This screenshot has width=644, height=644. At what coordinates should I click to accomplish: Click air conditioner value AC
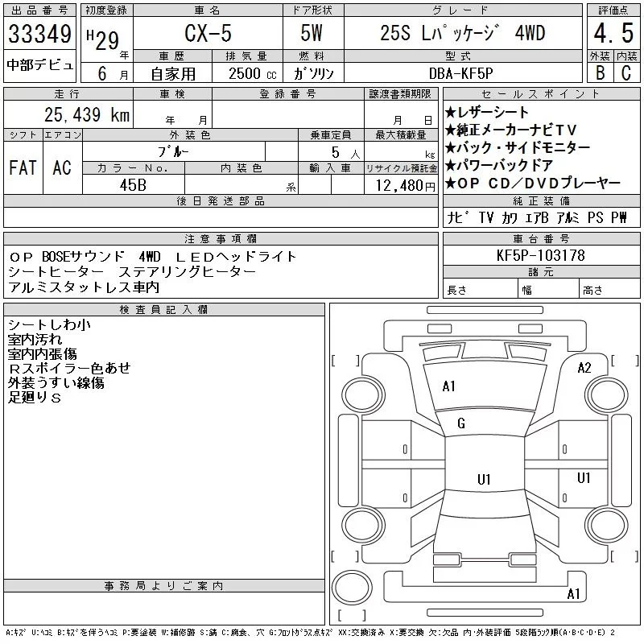(62, 167)
